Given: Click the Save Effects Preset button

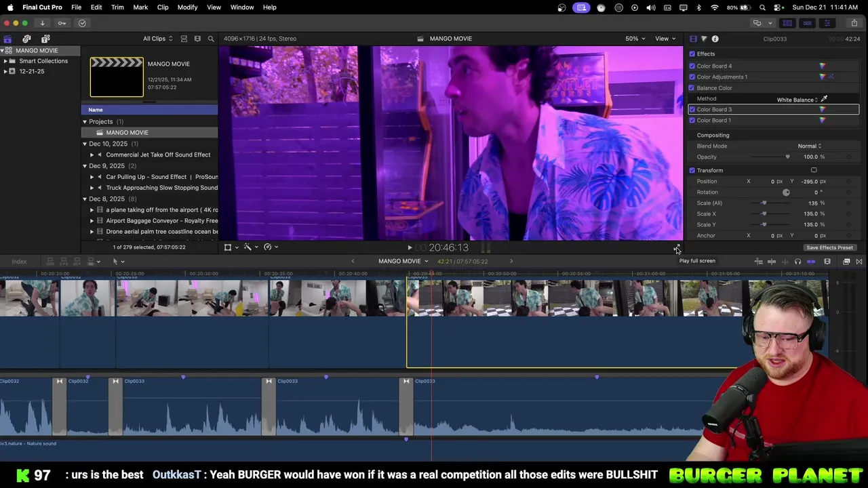Looking at the screenshot, I should point(829,247).
